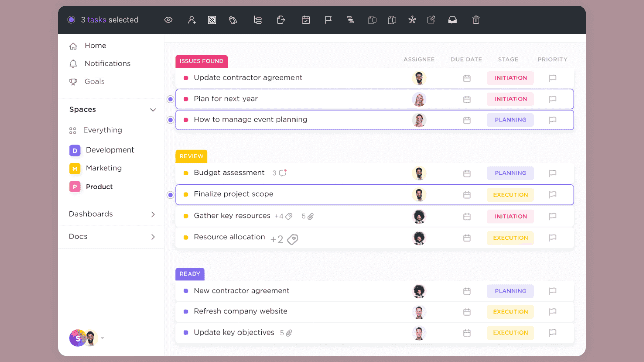
Task: Deselect all tasks using purple circle at top
Action: 71,20
